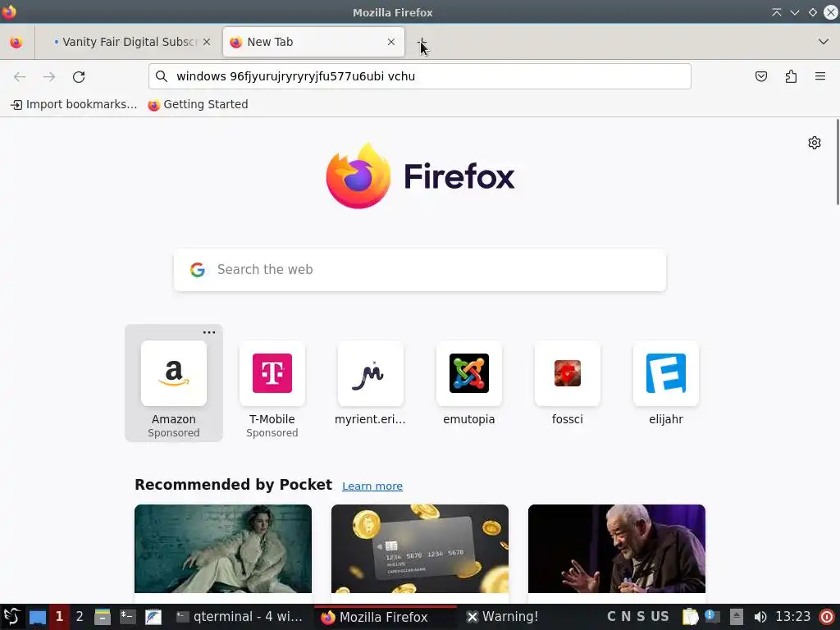Viewport: 840px width, 630px height.
Task: Open the Getting Started bookmark
Action: point(199,104)
